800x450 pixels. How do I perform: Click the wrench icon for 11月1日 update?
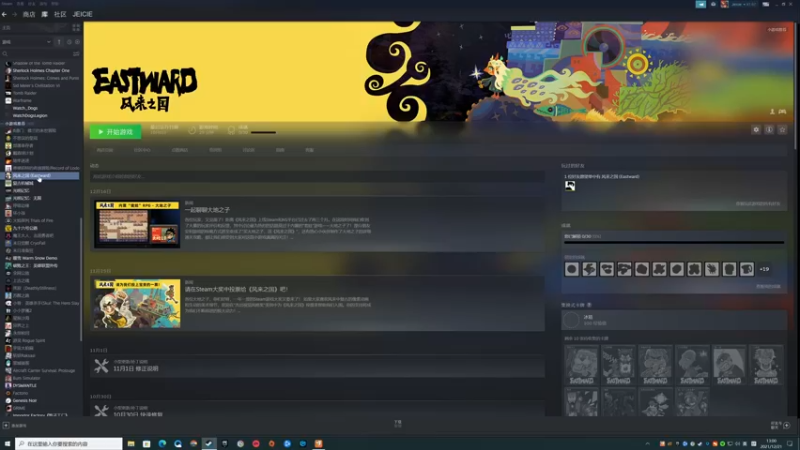click(x=101, y=366)
